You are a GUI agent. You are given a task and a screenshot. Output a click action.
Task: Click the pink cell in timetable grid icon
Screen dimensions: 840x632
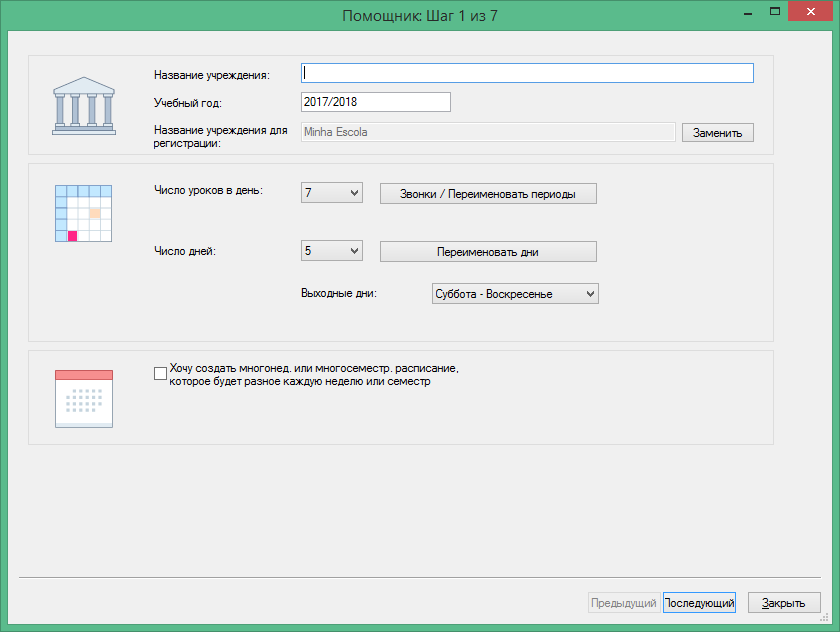pos(72,236)
